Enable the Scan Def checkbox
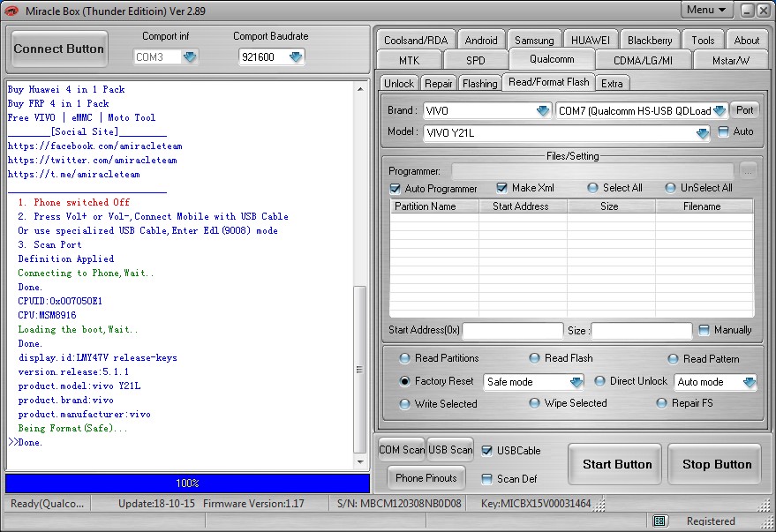Image resolution: width=776 pixels, height=532 pixels. 487,478
